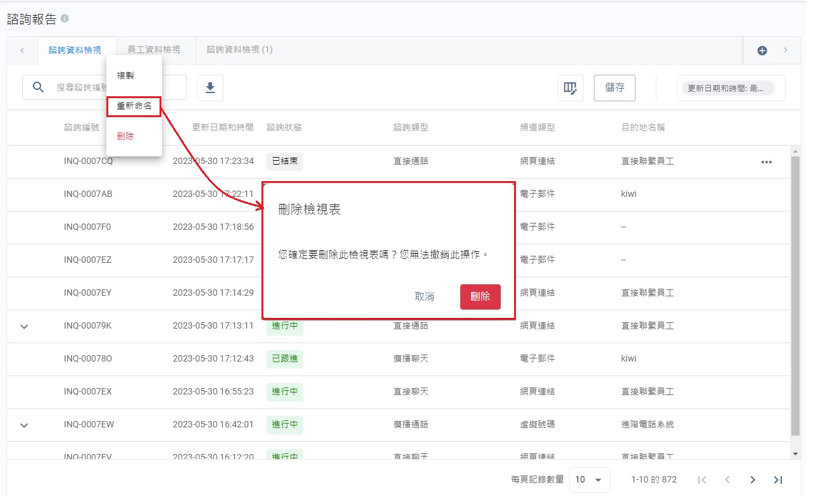Sort by the 更新日期和時間 column header
Image resolution: width=823 pixels, height=504 pixels.
223,127
